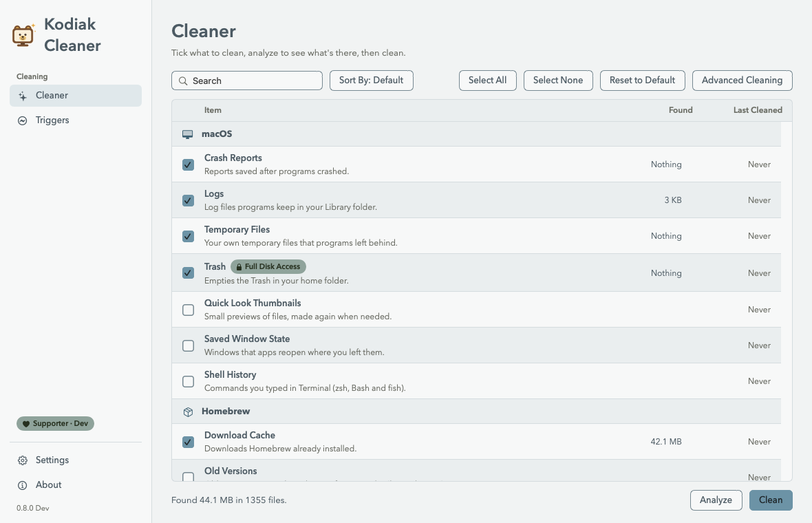Uncheck the Temporary Files checkbox
Screen dimensions: 812x523
pyautogui.click(x=188, y=236)
